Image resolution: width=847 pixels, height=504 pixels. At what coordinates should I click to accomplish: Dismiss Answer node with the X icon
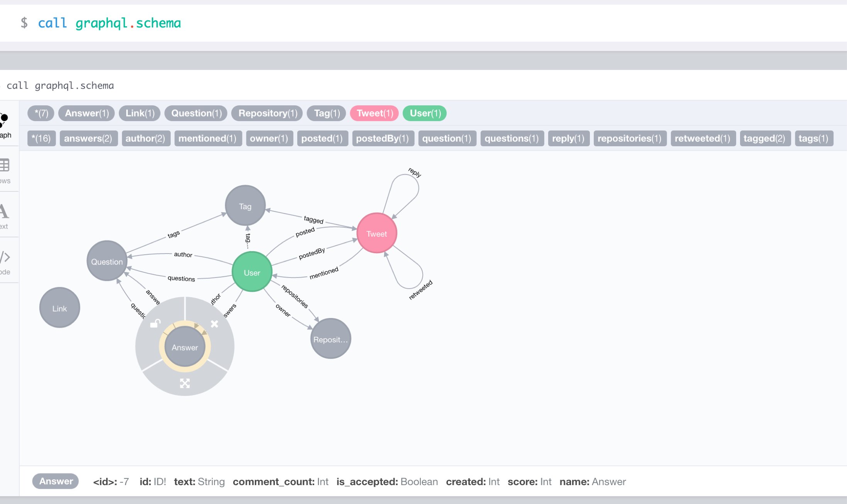(214, 324)
